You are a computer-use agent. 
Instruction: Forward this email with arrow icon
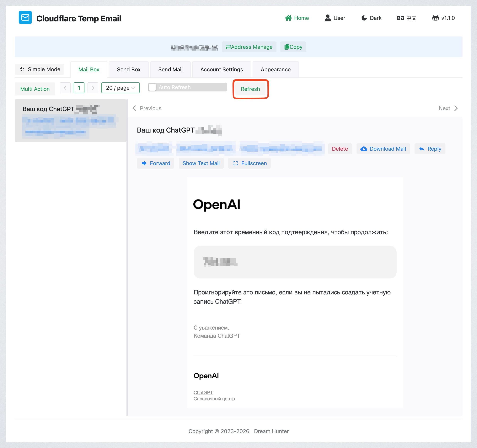coord(155,163)
